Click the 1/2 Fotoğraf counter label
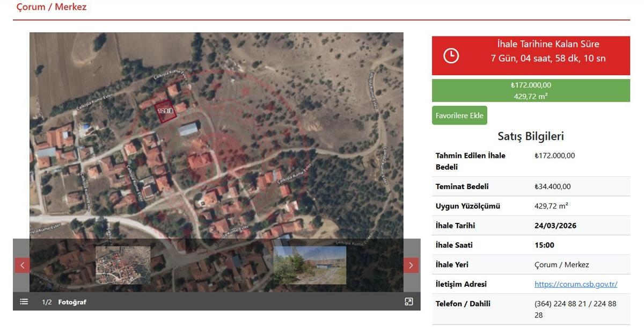 (x=64, y=302)
